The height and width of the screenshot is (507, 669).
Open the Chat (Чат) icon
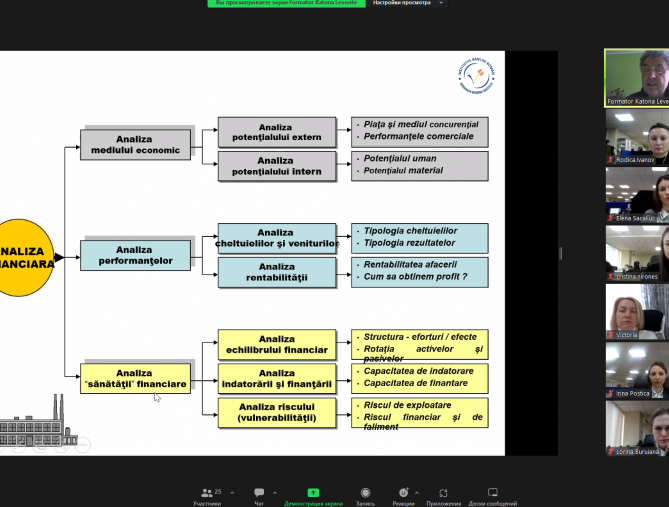259,492
